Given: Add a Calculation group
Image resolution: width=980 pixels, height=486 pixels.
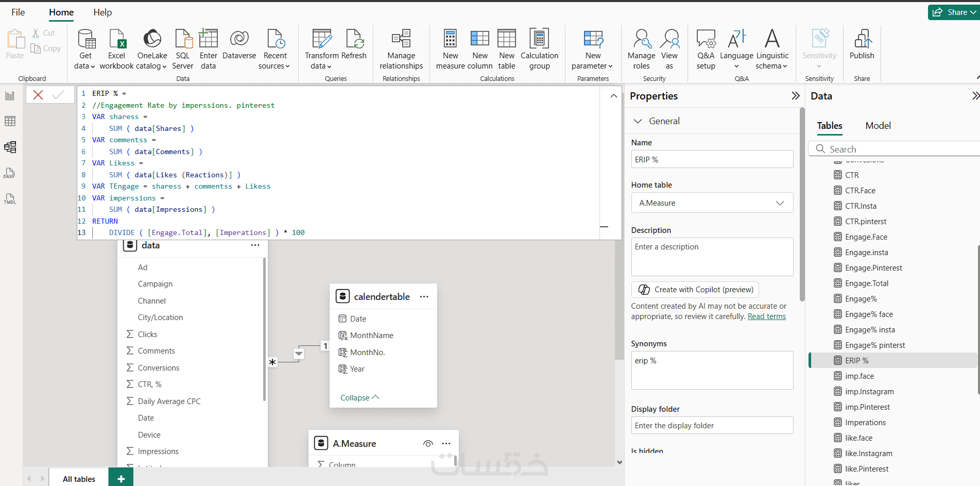Looking at the screenshot, I should tap(539, 49).
